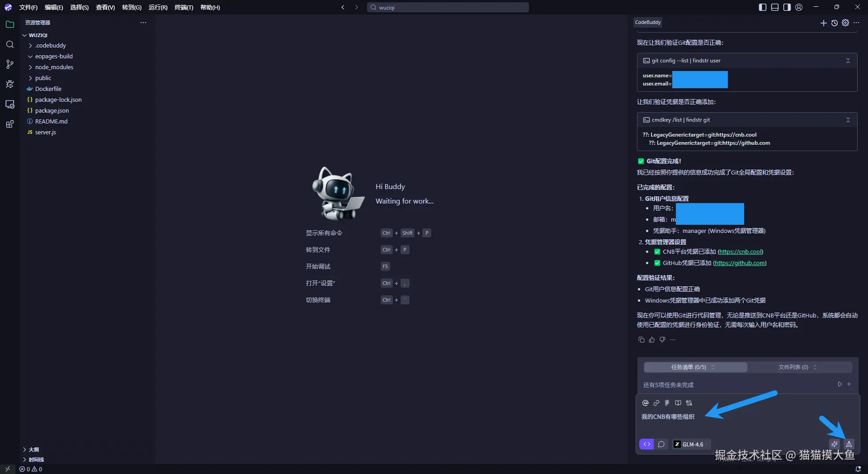Open the 运行(R) menu
The width and height of the screenshot is (868, 474).
tap(158, 8)
